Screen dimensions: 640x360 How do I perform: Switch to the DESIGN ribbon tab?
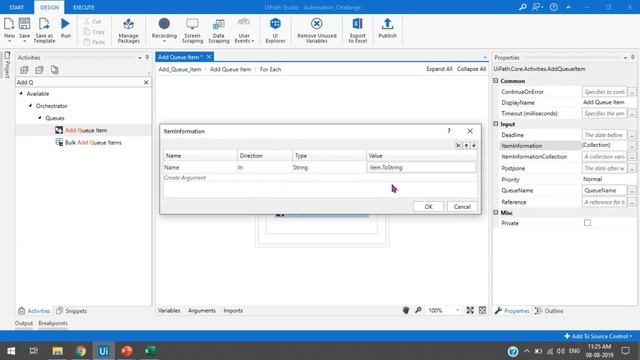49,7
